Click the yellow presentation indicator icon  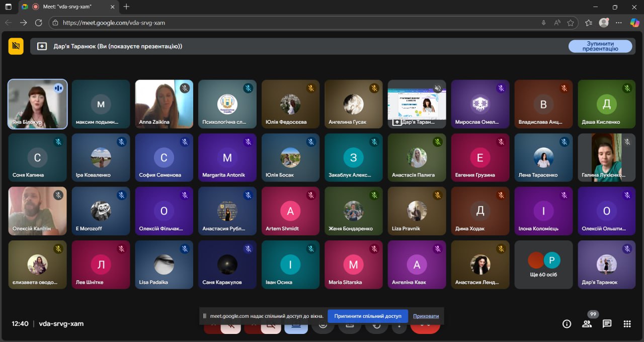(16, 46)
